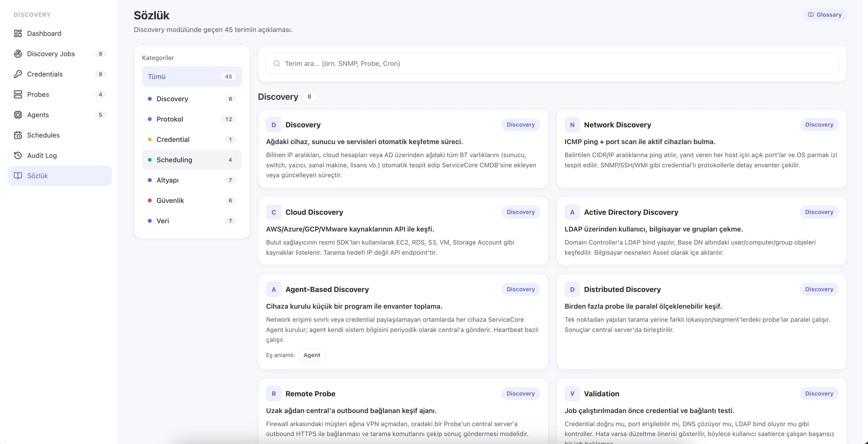Click the Remote Probe card title

click(310, 394)
